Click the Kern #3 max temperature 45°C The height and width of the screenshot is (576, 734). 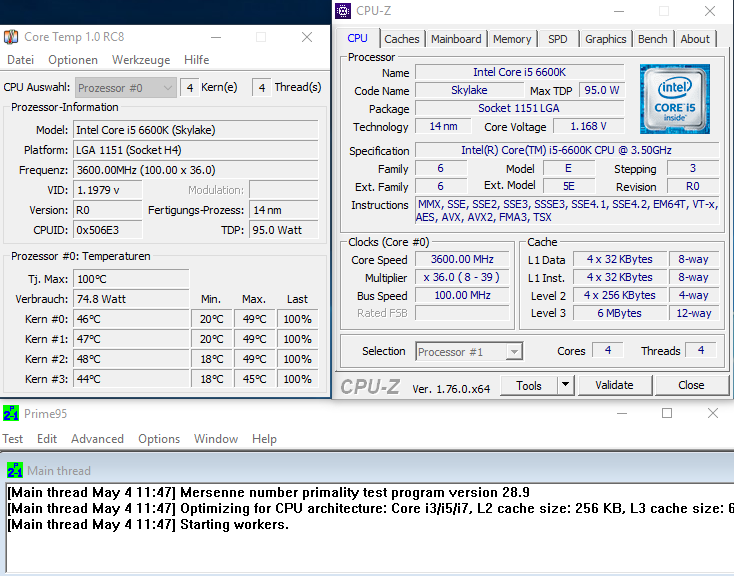[255, 379]
